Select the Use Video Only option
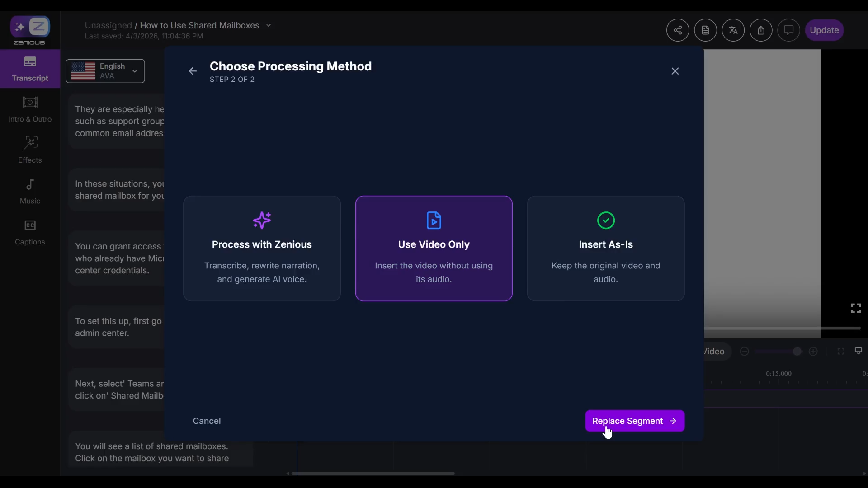Viewport: 868px width, 488px height. (x=434, y=248)
